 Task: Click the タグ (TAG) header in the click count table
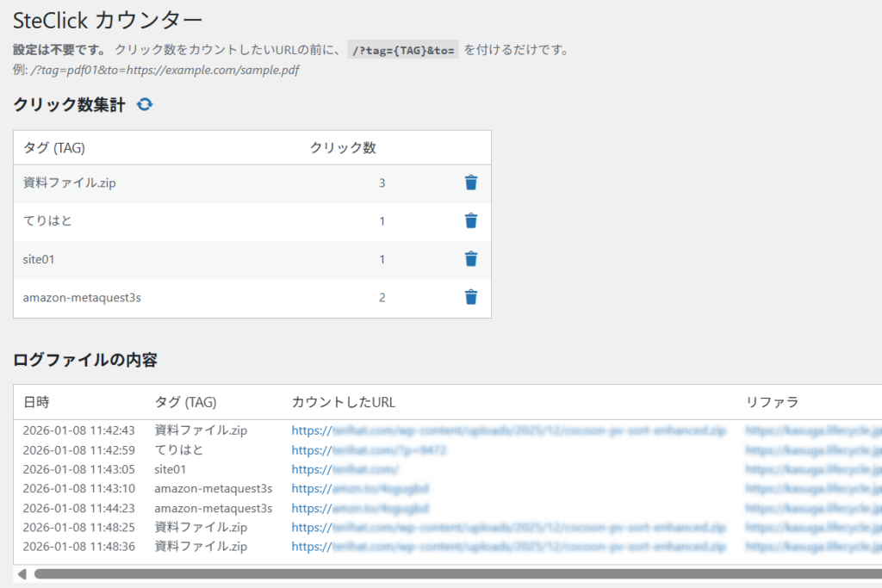click(x=54, y=148)
